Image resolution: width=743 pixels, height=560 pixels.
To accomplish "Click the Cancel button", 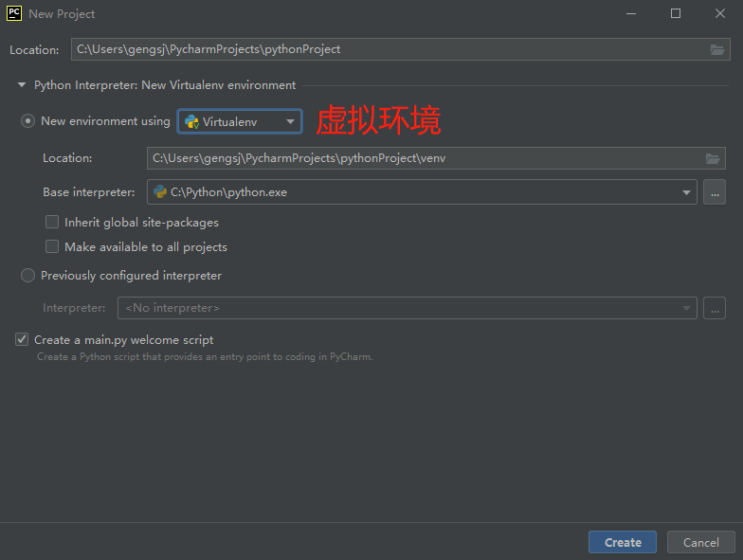I will point(701,542).
